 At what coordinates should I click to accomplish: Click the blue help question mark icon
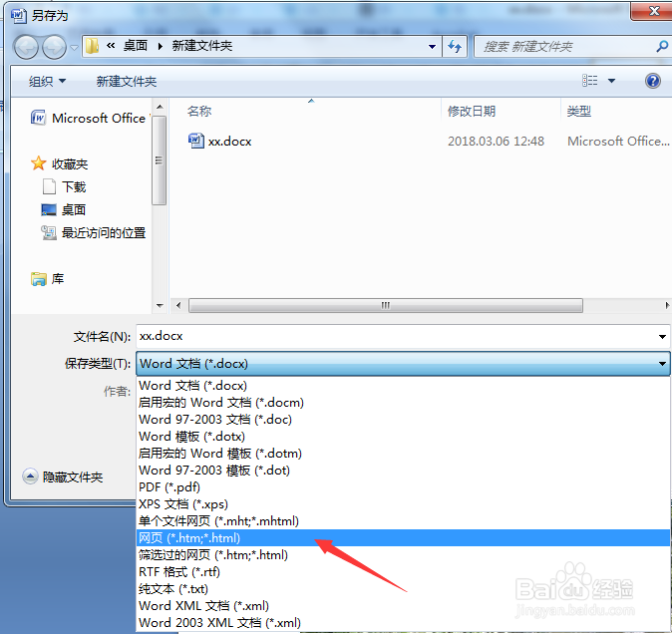coord(653,81)
